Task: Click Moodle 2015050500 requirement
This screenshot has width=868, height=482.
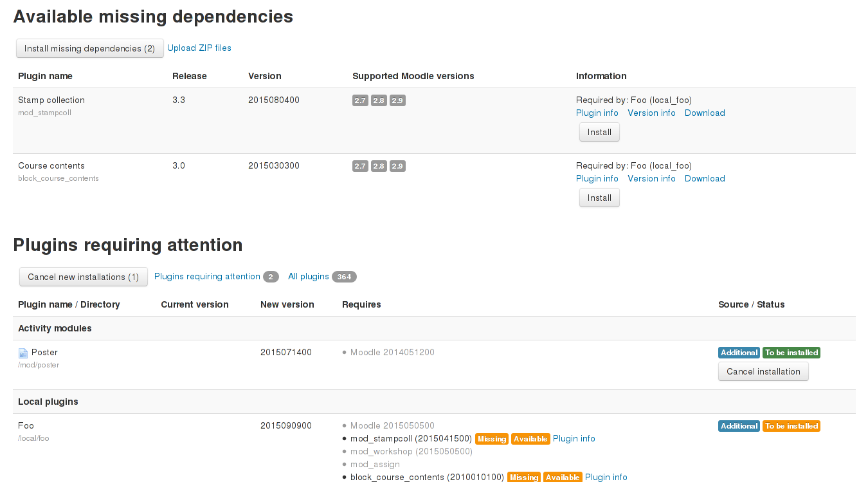Action: [x=392, y=425]
